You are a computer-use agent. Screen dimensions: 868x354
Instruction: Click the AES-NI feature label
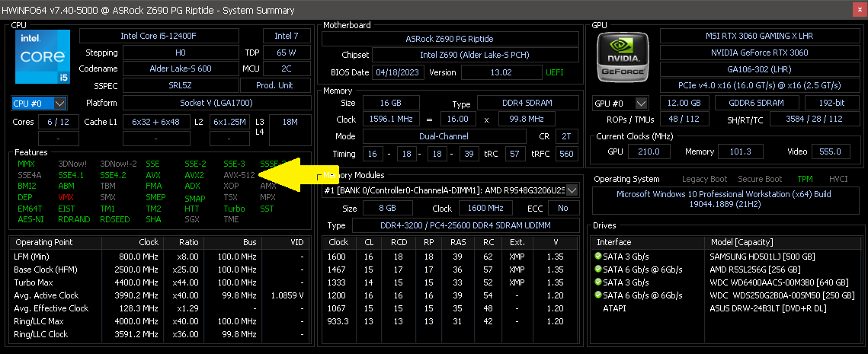coord(30,219)
